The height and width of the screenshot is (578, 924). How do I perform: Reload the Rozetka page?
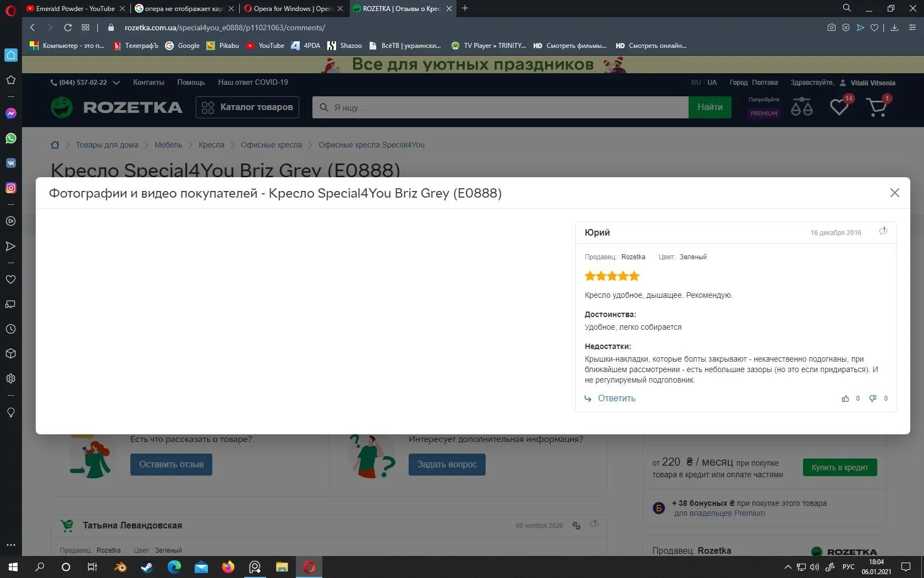coord(68,28)
